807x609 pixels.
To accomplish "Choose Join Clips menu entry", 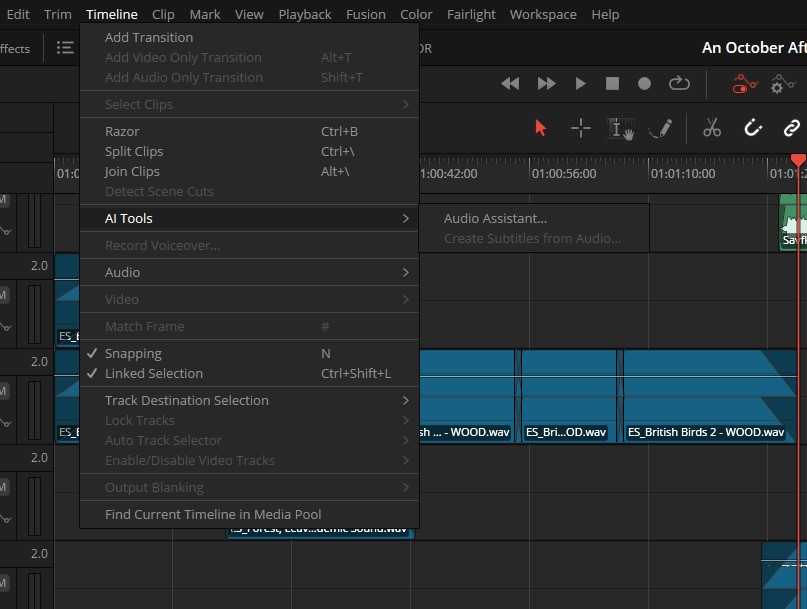I will point(249,171).
